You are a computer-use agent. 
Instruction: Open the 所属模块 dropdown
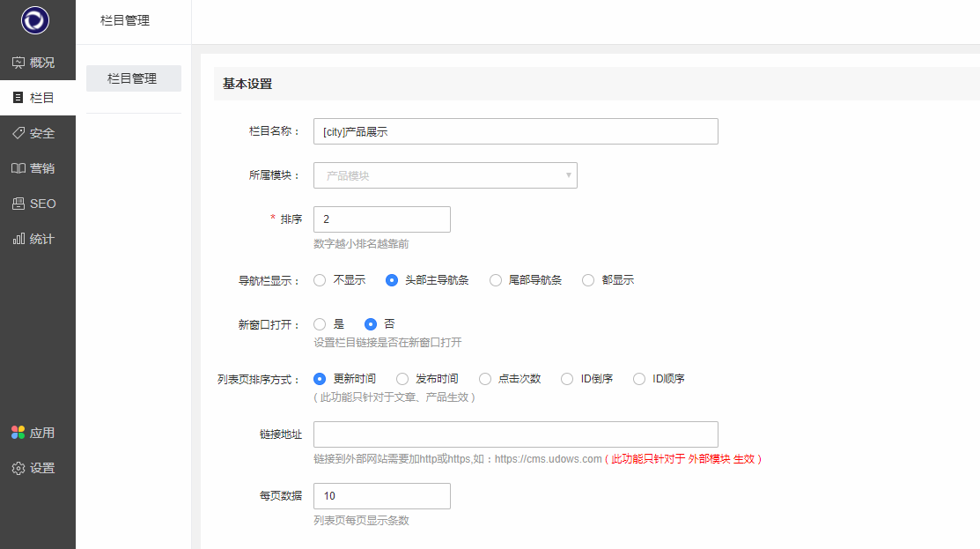[x=445, y=175]
